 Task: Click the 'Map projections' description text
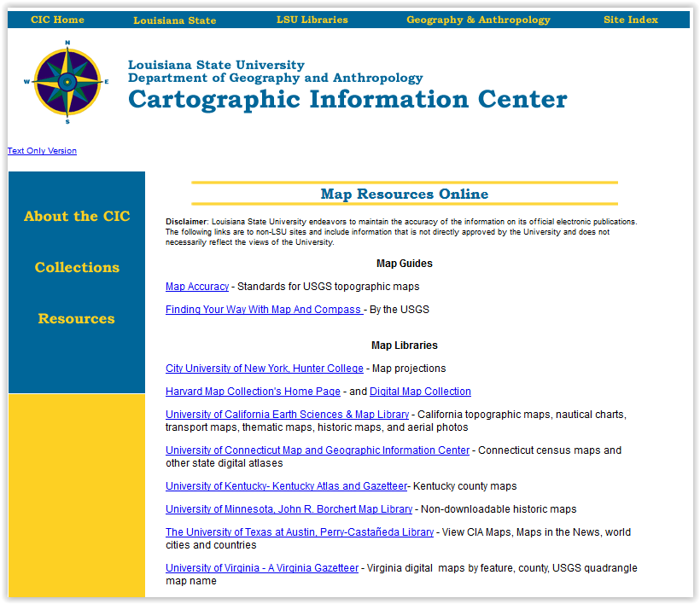(x=409, y=369)
